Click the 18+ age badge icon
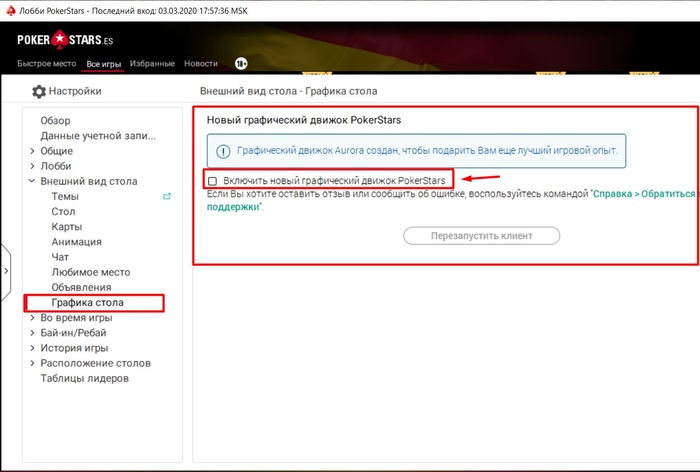The height and width of the screenshot is (472, 700). point(241,63)
